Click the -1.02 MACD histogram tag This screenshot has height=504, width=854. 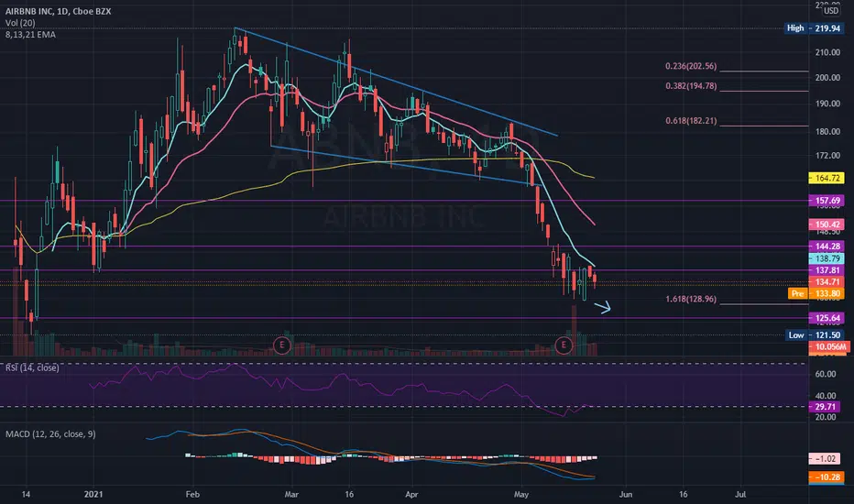(825, 459)
